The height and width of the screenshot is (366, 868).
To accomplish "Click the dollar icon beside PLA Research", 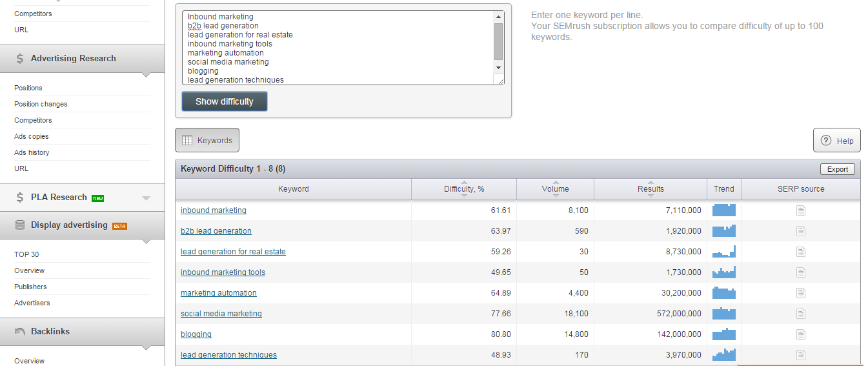I will [21, 198].
